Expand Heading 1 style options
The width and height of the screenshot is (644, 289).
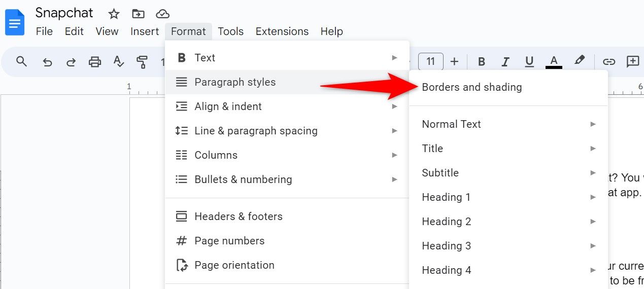[509, 197]
